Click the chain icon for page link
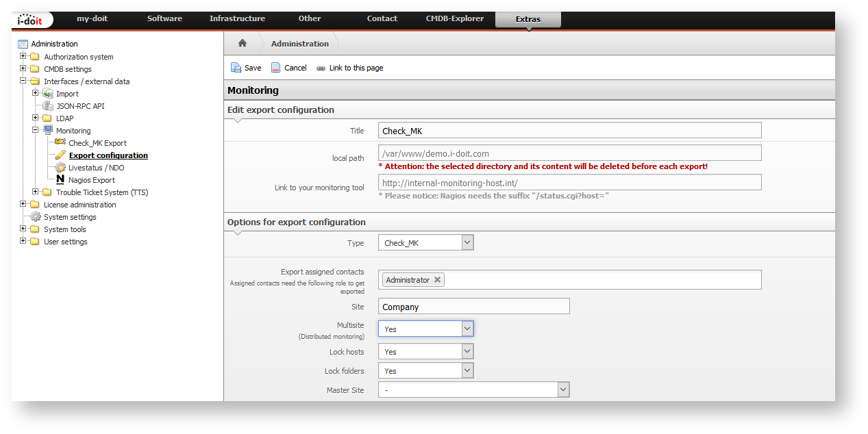This screenshot has height=434, width=868. (x=321, y=68)
